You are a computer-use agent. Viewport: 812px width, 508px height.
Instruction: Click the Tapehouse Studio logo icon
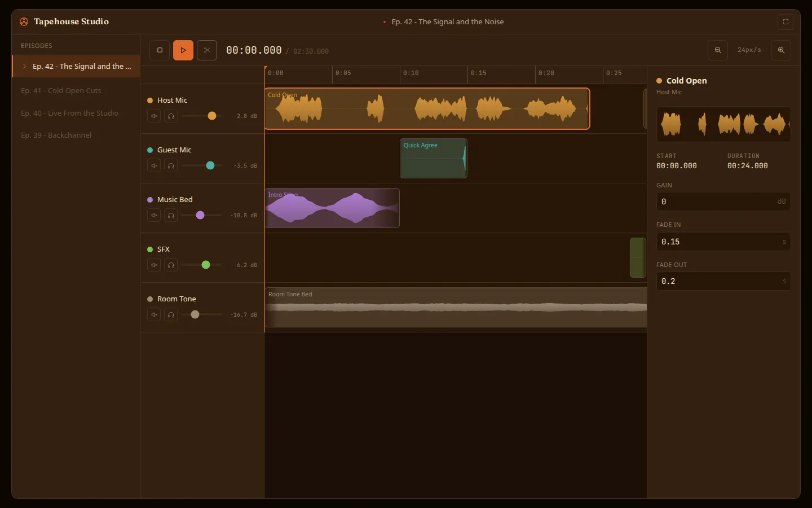coord(24,22)
